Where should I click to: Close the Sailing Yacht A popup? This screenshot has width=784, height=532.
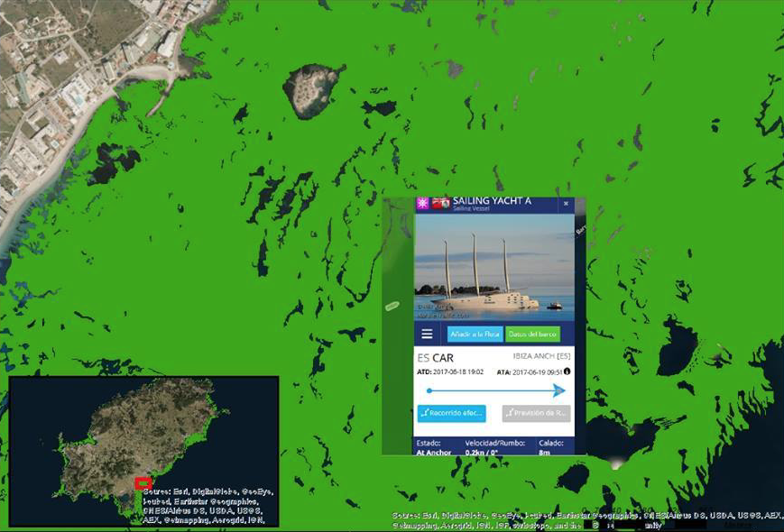point(567,204)
